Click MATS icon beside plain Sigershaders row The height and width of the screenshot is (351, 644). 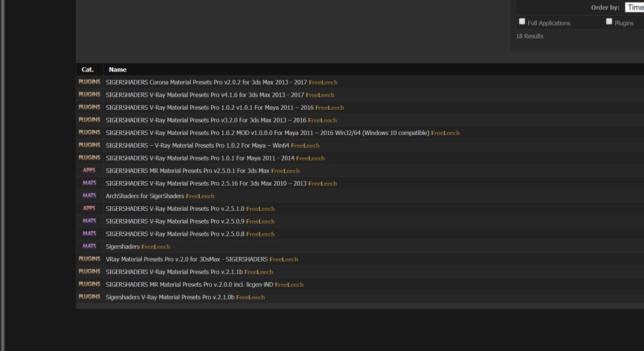[x=89, y=246]
